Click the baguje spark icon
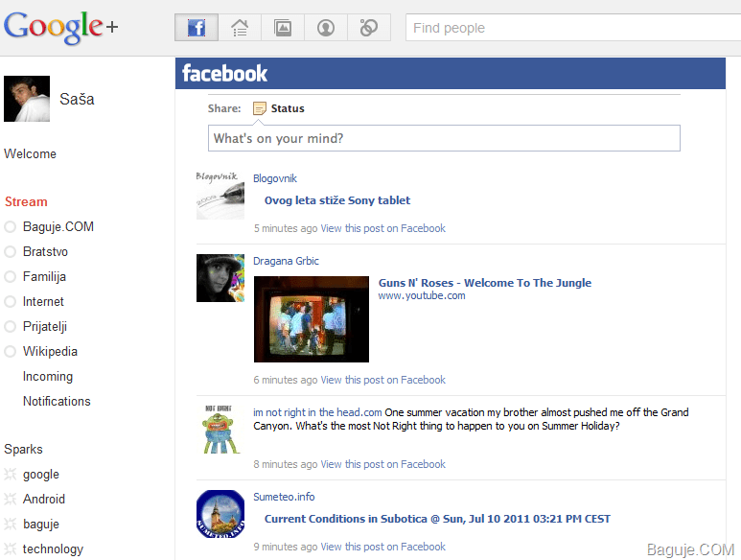The height and width of the screenshot is (560, 741). pos(10,525)
